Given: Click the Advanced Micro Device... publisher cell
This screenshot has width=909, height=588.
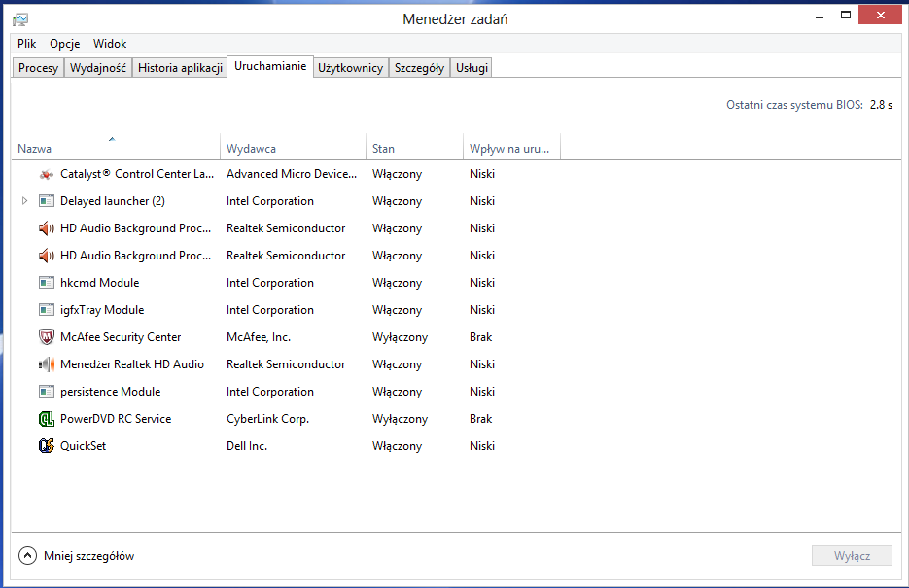Looking at the screenshot, I should pyautogui.click(x=292, y=174).
